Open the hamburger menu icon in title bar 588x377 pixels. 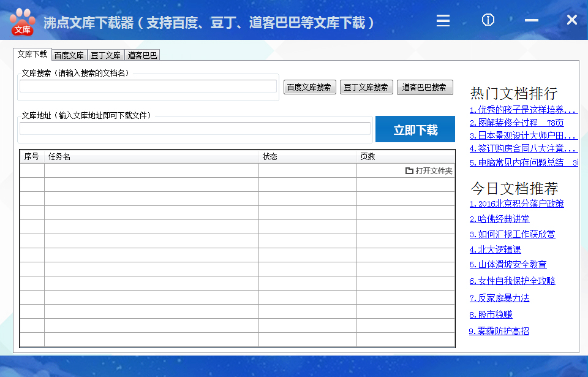(443, 20)
